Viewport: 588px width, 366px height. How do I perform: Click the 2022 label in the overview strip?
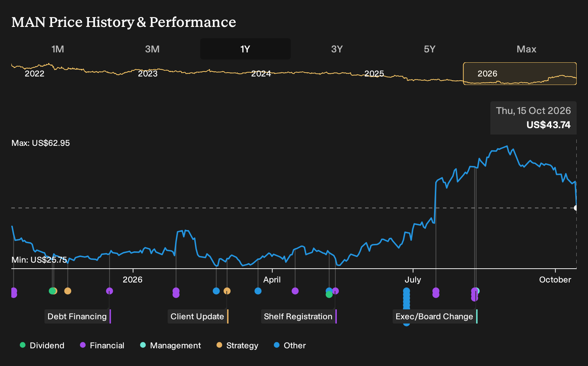tap(34, 74)
